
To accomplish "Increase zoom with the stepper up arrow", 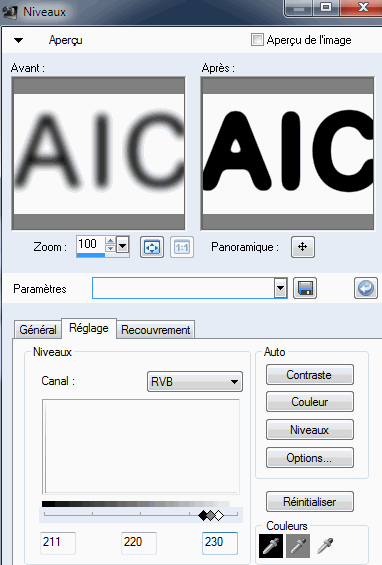I will pos(110,241).
